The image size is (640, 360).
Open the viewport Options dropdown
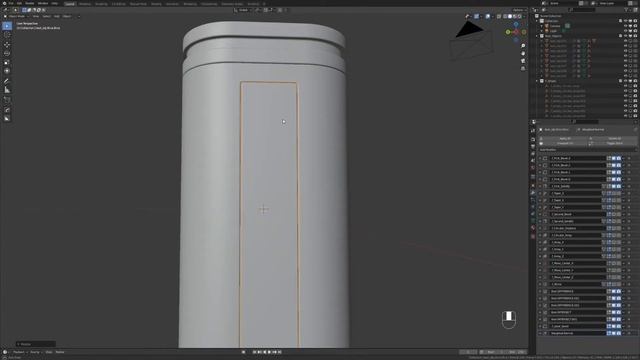click(x=519, y=10)
